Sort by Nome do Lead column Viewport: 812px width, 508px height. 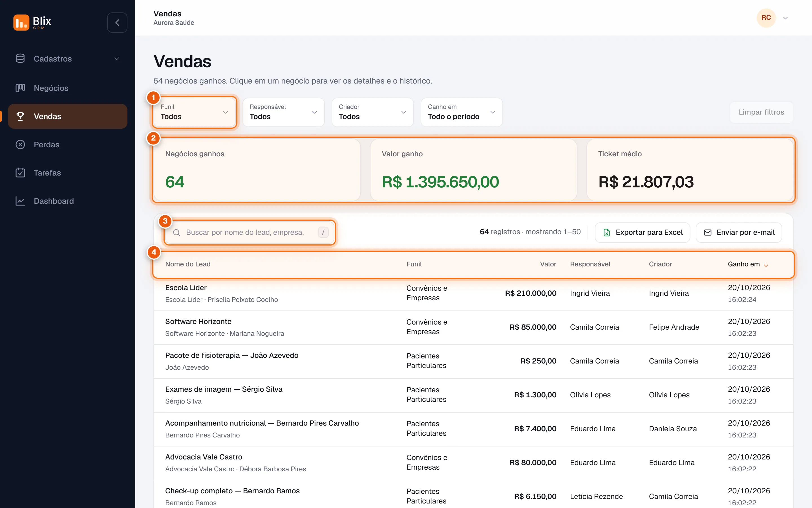pyautogui.click(x=188, y=264)
